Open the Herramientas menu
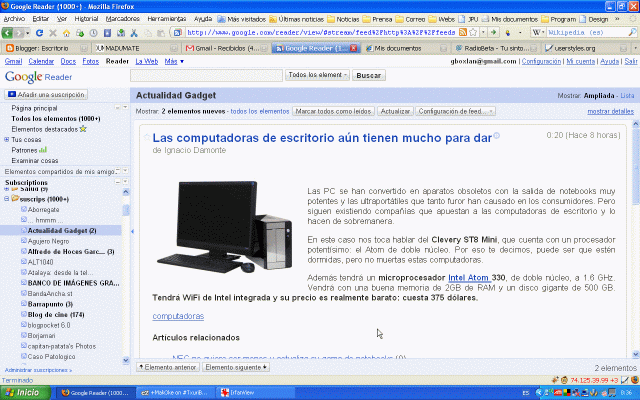Image resolution: width=640 pixels, height=400 pixels. (167, 19)
